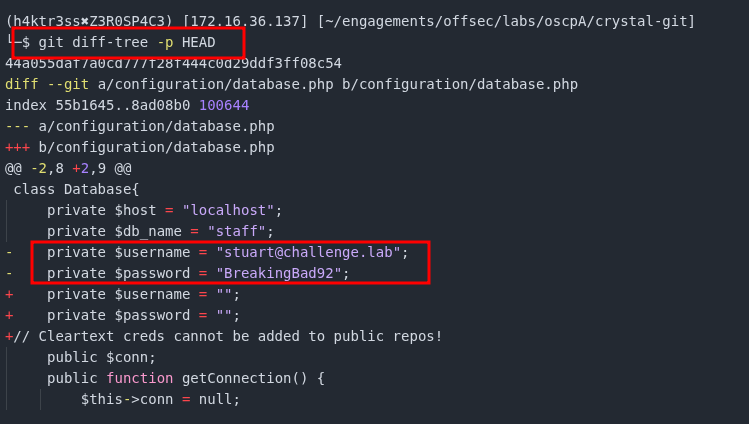The height and width of the screenshot is (424, 749).
Task: Click the +++ b/configuration/database.php line
Action: pyautogui.click(x=139, y=147)
